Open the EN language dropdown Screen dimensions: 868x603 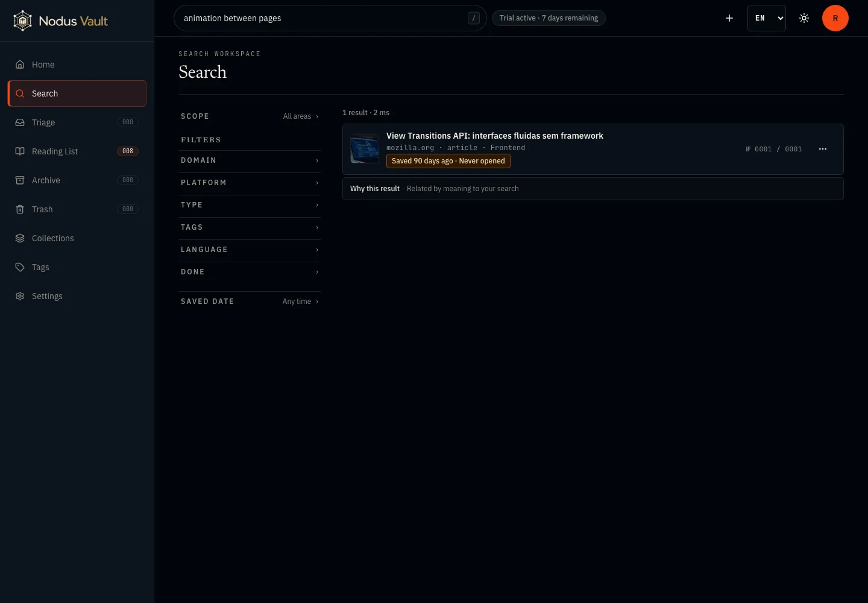coord(767,18)
